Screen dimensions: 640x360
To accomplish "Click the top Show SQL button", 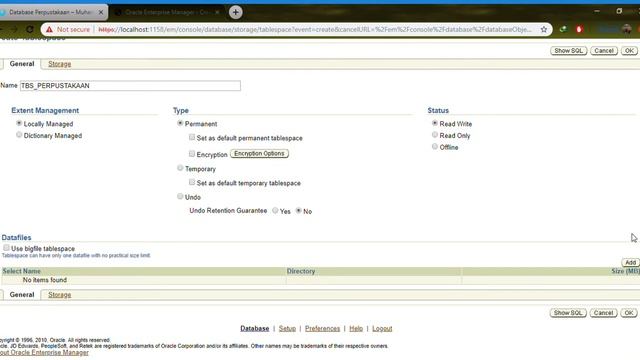I will [569, 51].
